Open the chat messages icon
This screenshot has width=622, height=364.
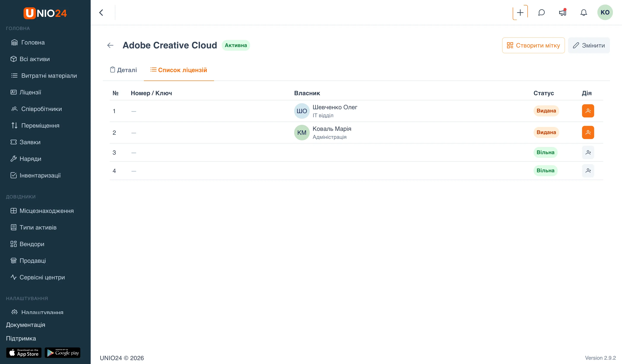tap(541, 12)
